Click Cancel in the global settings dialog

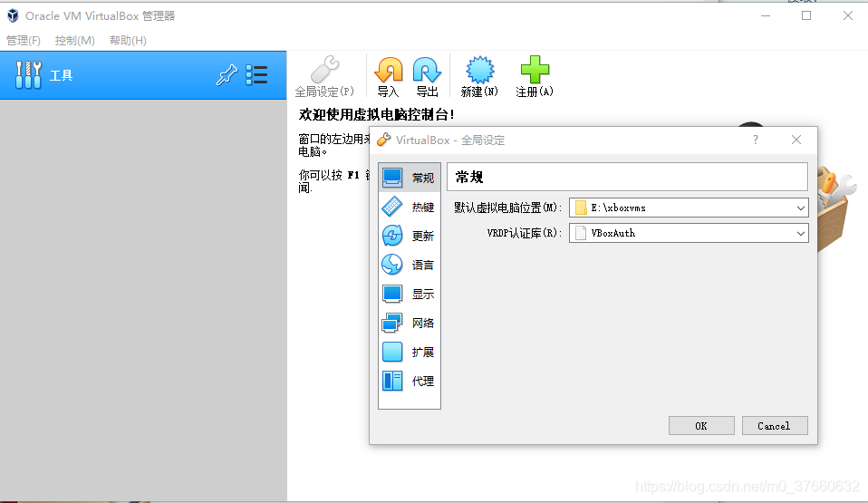[x=775, y=426]
